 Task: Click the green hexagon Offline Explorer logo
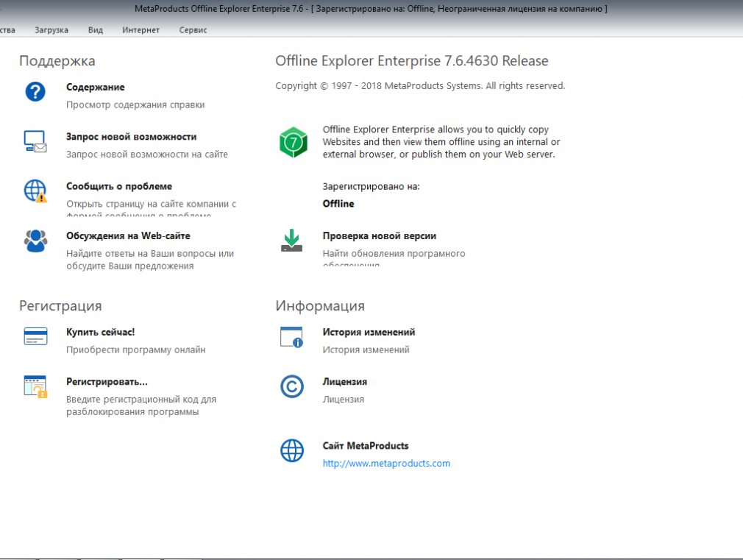(x=294, y=142)
